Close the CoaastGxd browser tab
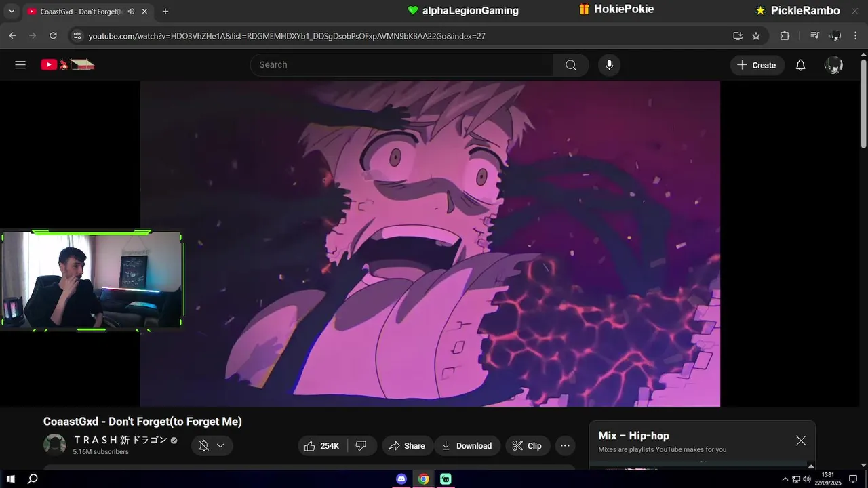The height and width of the screenshot is (488, 868). pos(144,12)
